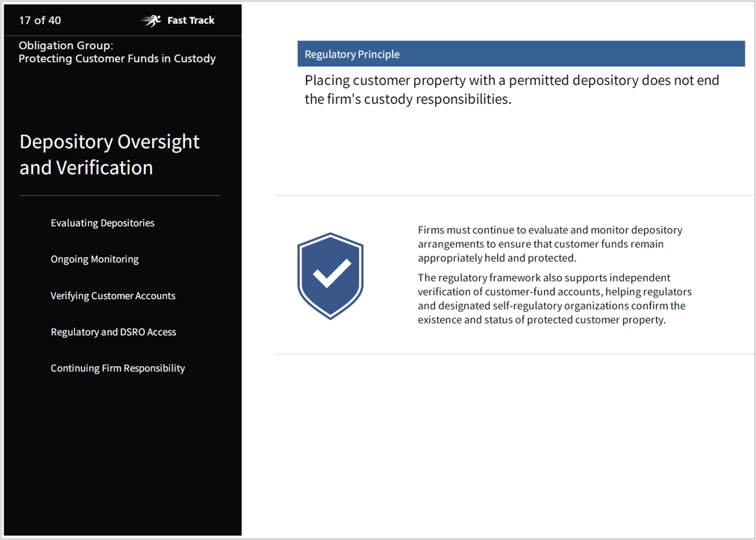The height and width of the screenshot is (540, 756).
Task: Click the 'Placing customer property' principle statement
Action: 511,90
